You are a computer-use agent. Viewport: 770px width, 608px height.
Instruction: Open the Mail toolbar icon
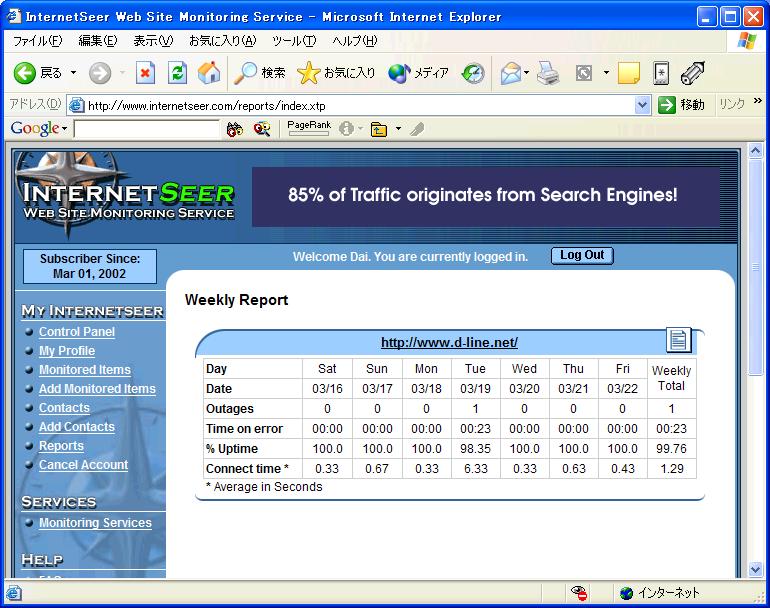pyautogui.click(x=511, y=73)
